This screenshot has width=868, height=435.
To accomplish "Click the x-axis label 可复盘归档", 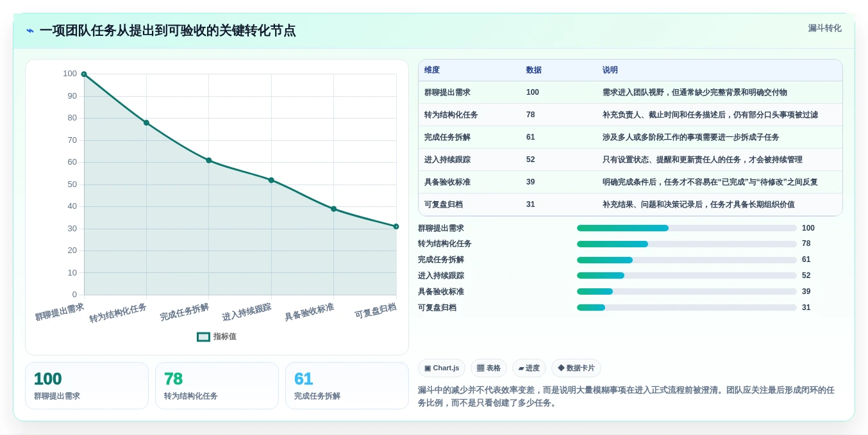I will (376, 311).
